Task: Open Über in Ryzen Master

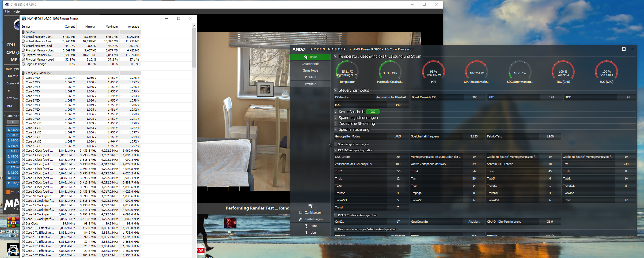Action: click(x=310, y=233)
